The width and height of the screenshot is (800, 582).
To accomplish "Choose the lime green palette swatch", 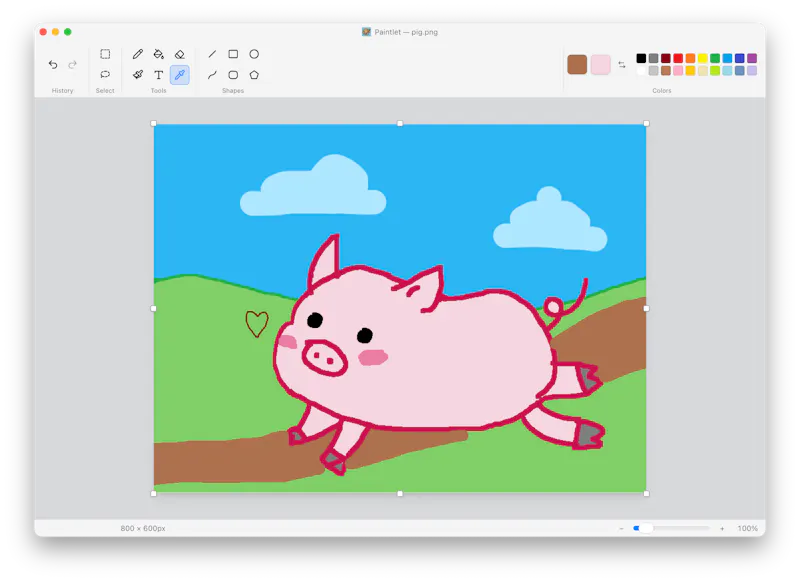I will [715, 70].
